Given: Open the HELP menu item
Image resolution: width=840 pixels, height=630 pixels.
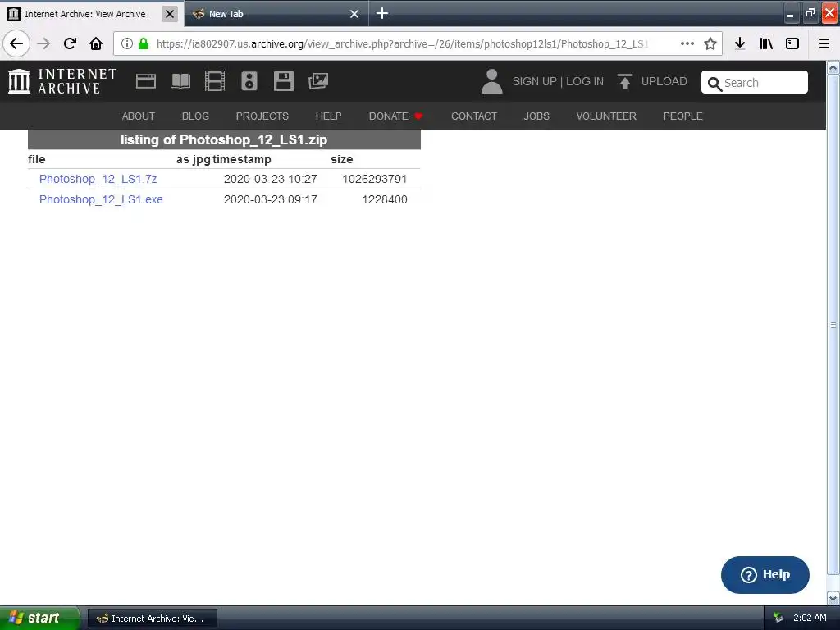Looking at the screenshot, I should tap(328, 116).
